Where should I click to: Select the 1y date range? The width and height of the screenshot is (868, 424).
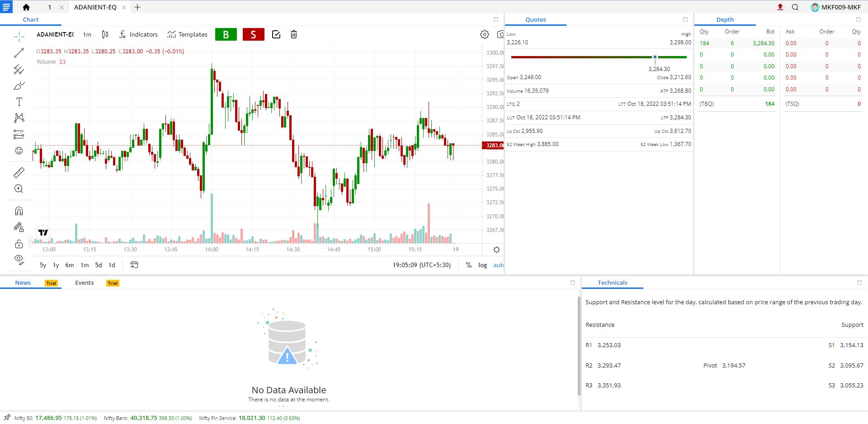pos(56,265)
